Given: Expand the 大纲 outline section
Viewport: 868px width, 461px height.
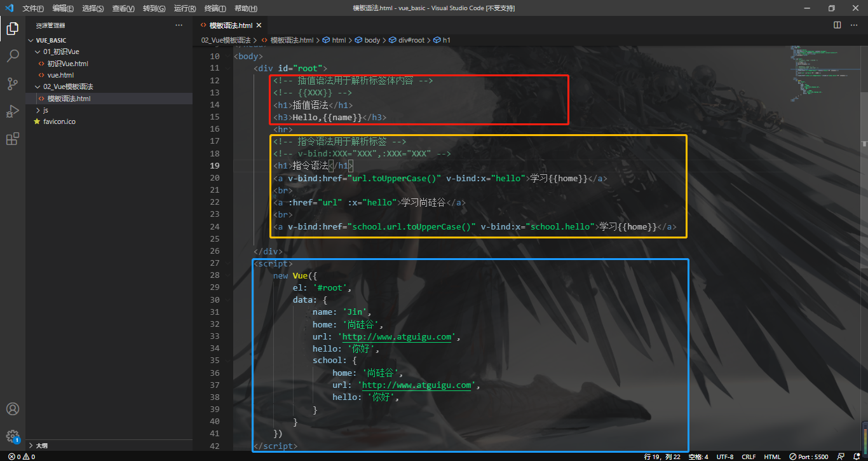Looking at the screenshot, I should tap(41, 446).
